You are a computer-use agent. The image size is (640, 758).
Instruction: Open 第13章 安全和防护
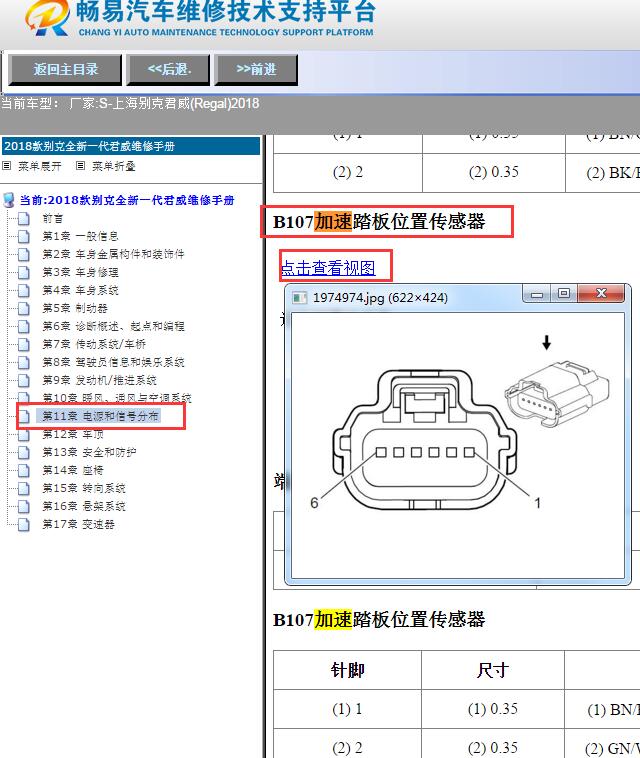pos(89,452)
